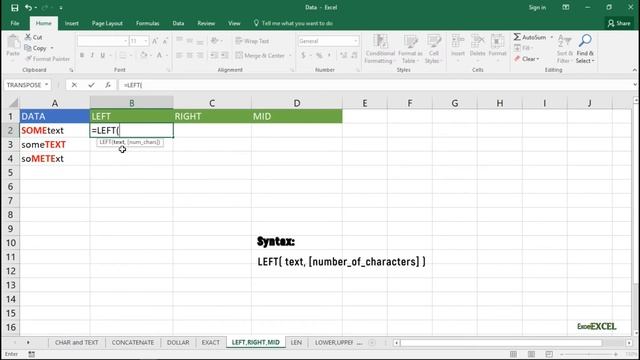640x360 pixels.
Task: Click the Format Painter brush
Action: click(x=29, y=59)
